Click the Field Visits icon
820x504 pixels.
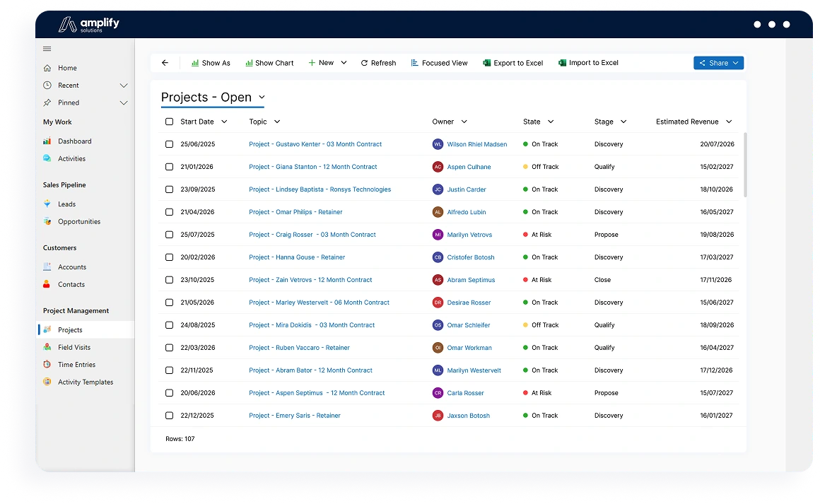click(47, 347)
